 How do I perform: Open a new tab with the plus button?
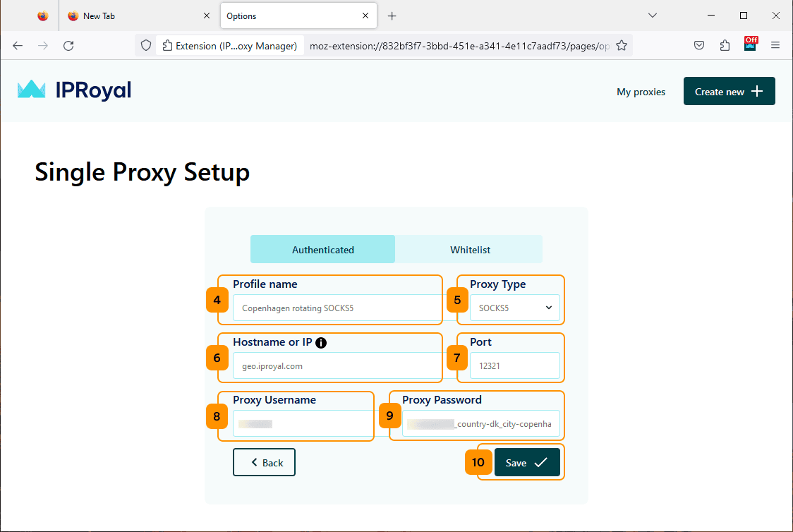click(392, 16)
